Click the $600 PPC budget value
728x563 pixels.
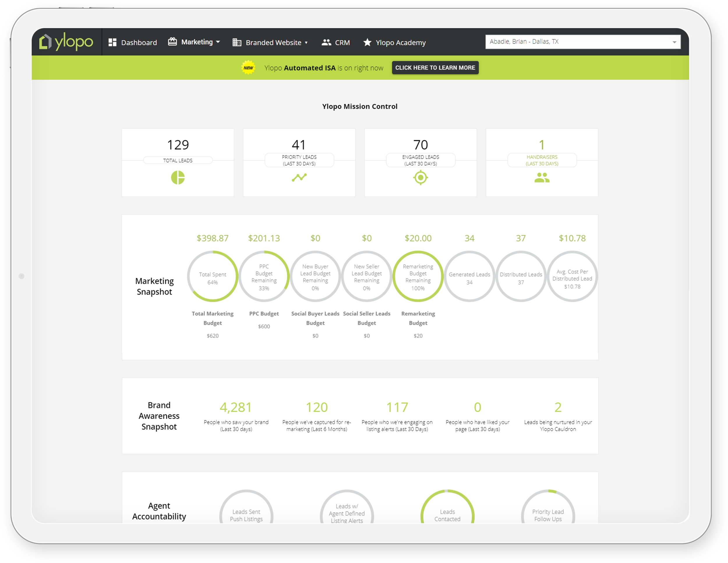(x=264, y=326)
